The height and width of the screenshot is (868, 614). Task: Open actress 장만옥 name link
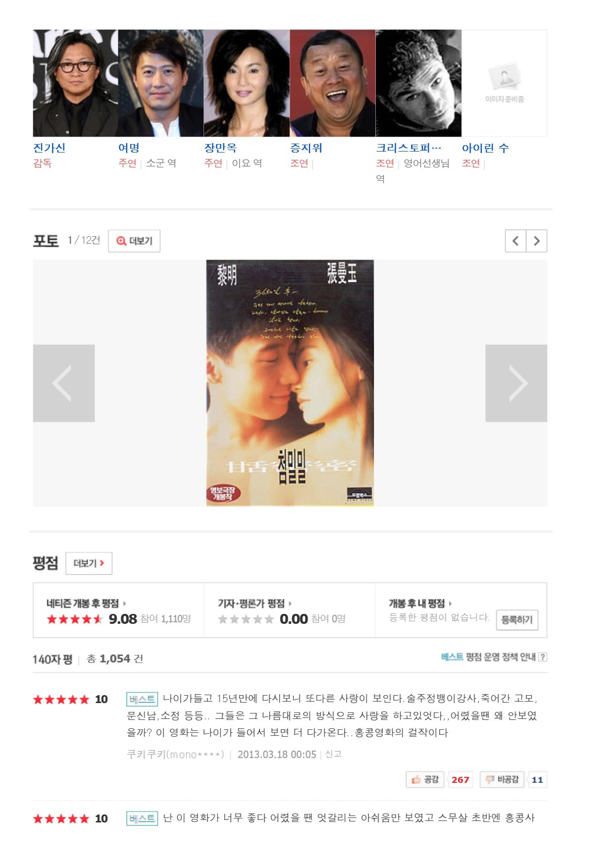click(x=220, y=148)
